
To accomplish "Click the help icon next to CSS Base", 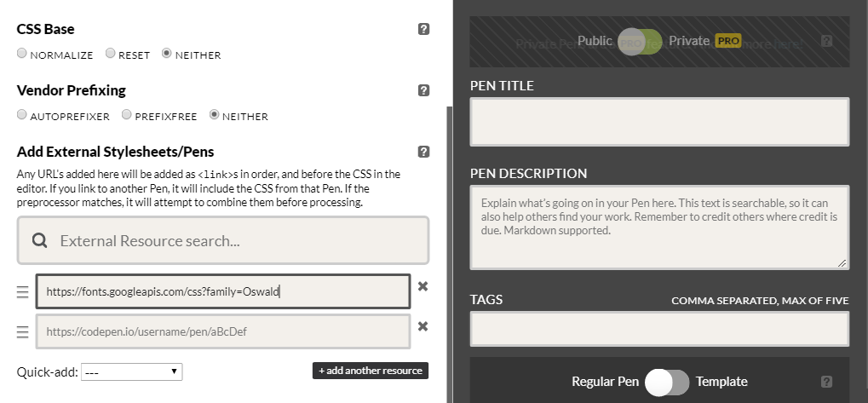I will 423,29.
